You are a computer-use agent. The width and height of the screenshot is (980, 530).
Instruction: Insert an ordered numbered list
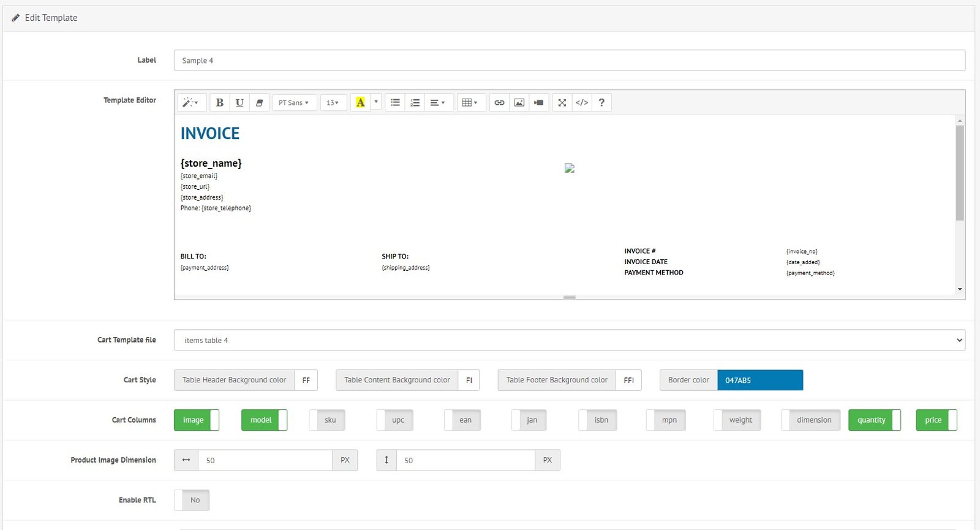[415, 102]
